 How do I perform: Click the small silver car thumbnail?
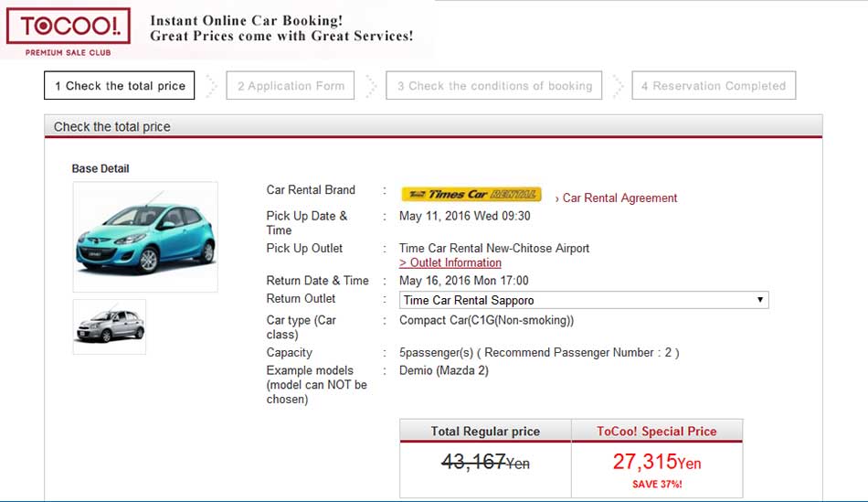pyautogui.click(x=110, y=327)
